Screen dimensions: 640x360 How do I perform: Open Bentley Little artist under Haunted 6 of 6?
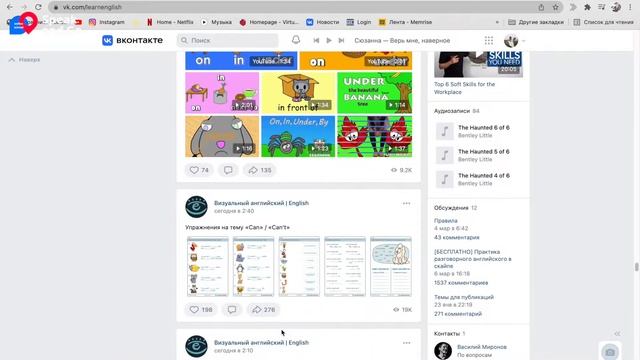pyautogui.click(x=475, y=135)
